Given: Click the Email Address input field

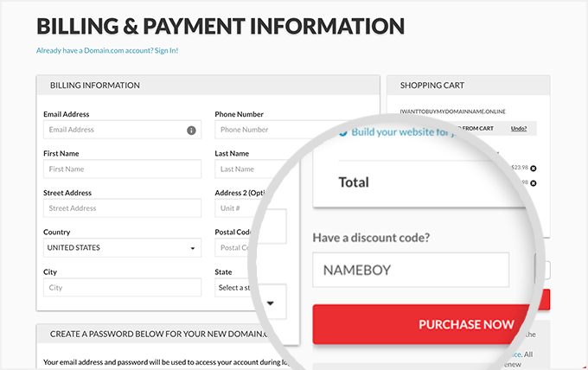Looking at the screenshot, I should 112,130.
